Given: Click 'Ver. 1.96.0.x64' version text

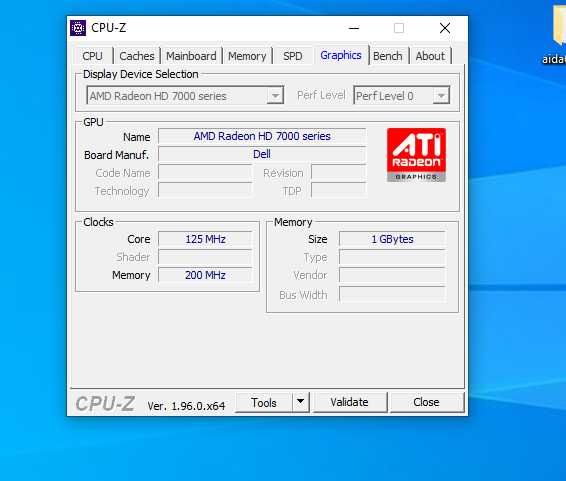Looking at the screenshot, I should 186,406.
